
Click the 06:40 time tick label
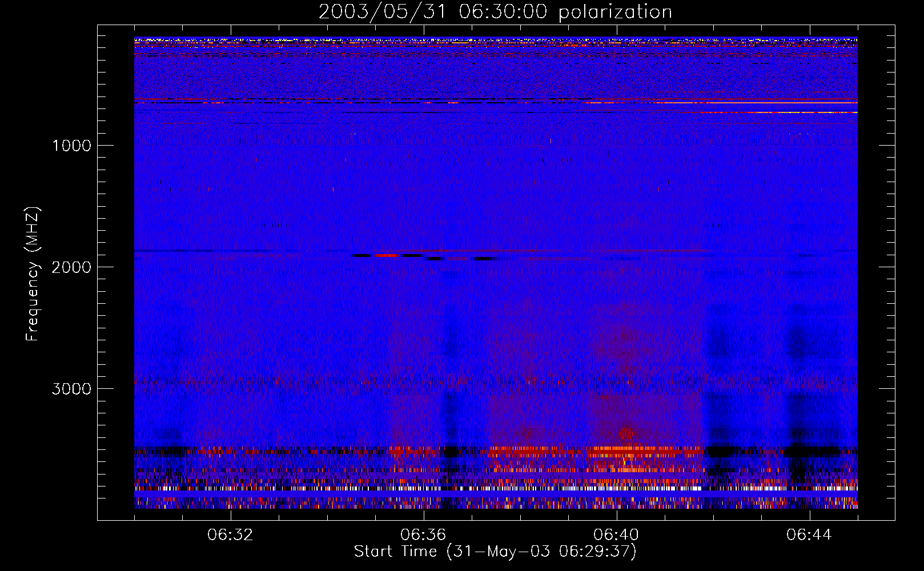point(616,535)
